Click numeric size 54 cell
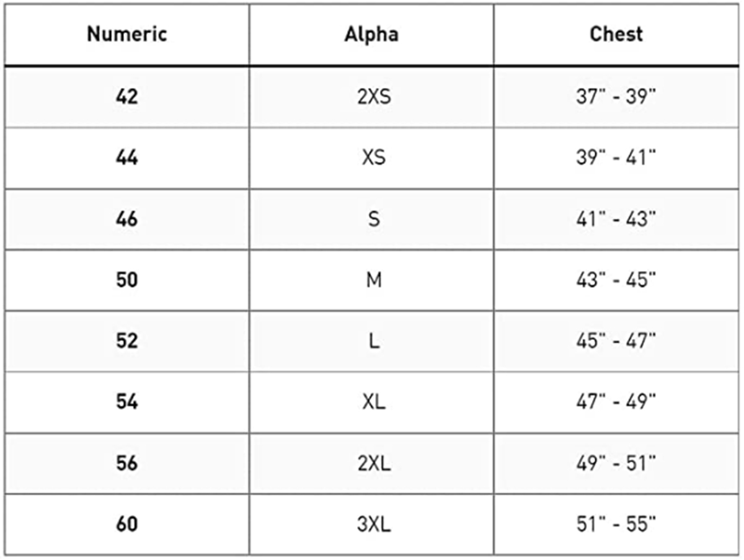744x560 pixels. (126, 402)
